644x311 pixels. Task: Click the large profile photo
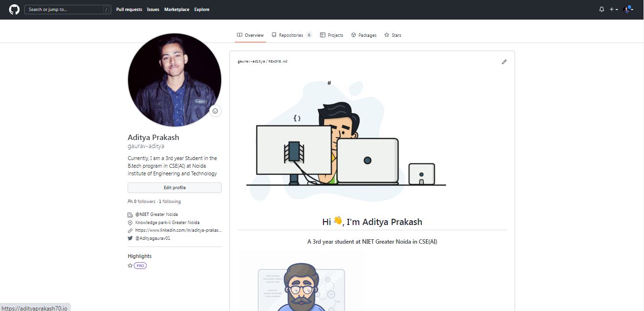coord(174,80)
